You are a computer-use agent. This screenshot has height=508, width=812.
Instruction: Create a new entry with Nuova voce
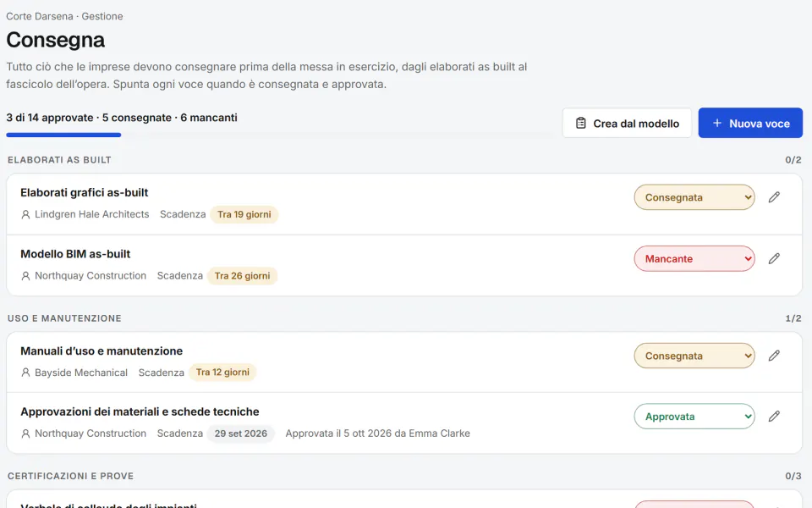pos(750,123)
